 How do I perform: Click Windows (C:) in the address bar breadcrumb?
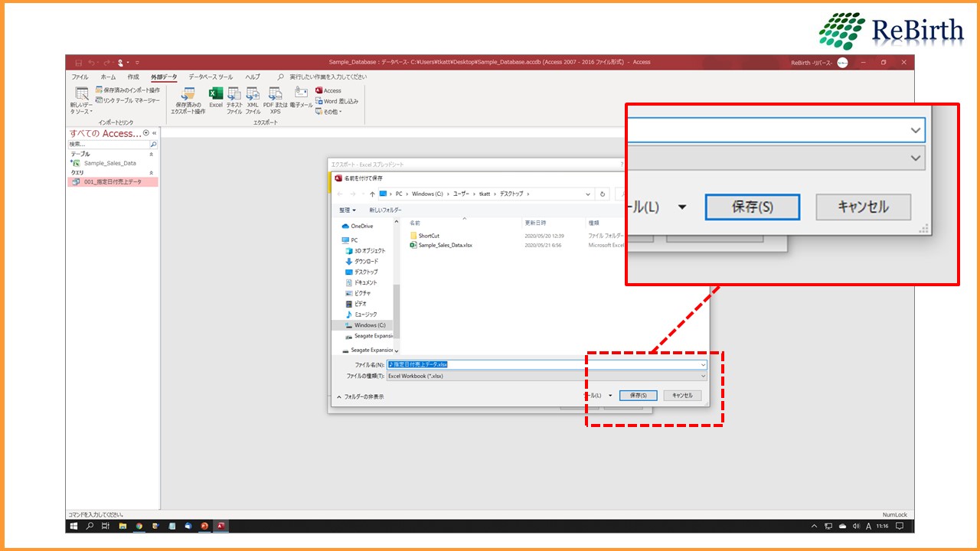point(427,194)
